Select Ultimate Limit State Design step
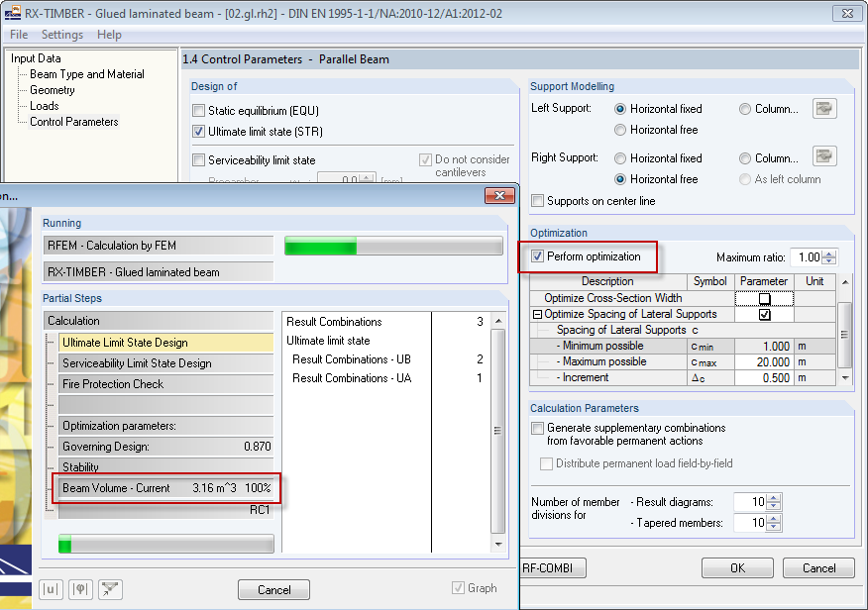The width and height of the screenshot is (868, 610). (166, 343)
